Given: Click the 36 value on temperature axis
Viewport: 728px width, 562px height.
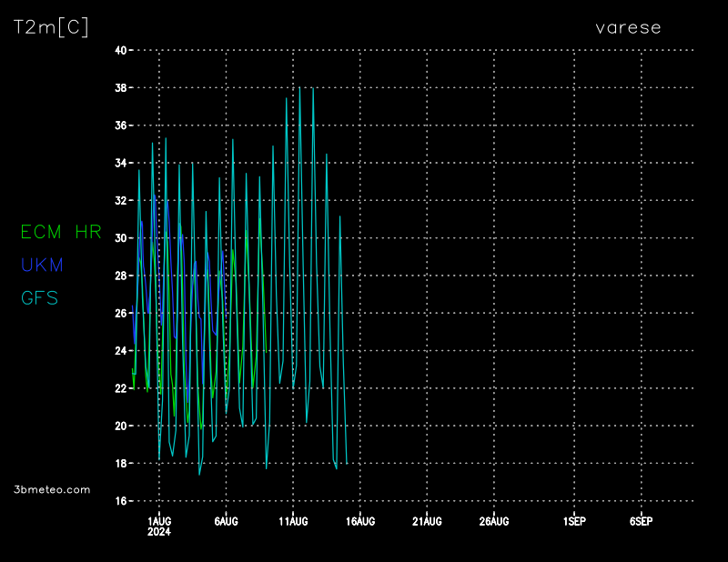Looking at the screenshot, I should tap(119, 125).
